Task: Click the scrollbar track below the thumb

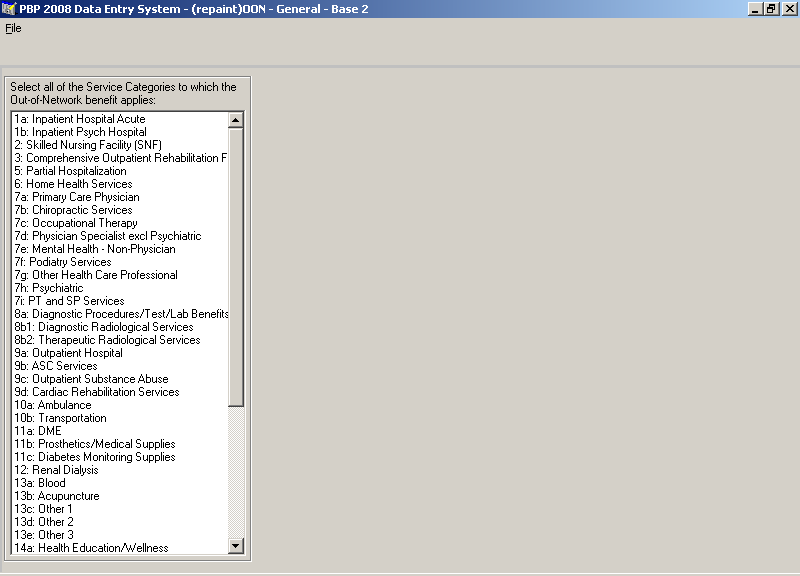Action: point(236,472)
